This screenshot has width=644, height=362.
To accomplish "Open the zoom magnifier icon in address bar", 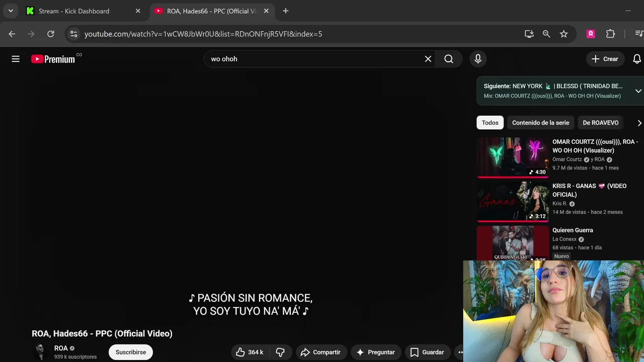I will pos(546,34).
